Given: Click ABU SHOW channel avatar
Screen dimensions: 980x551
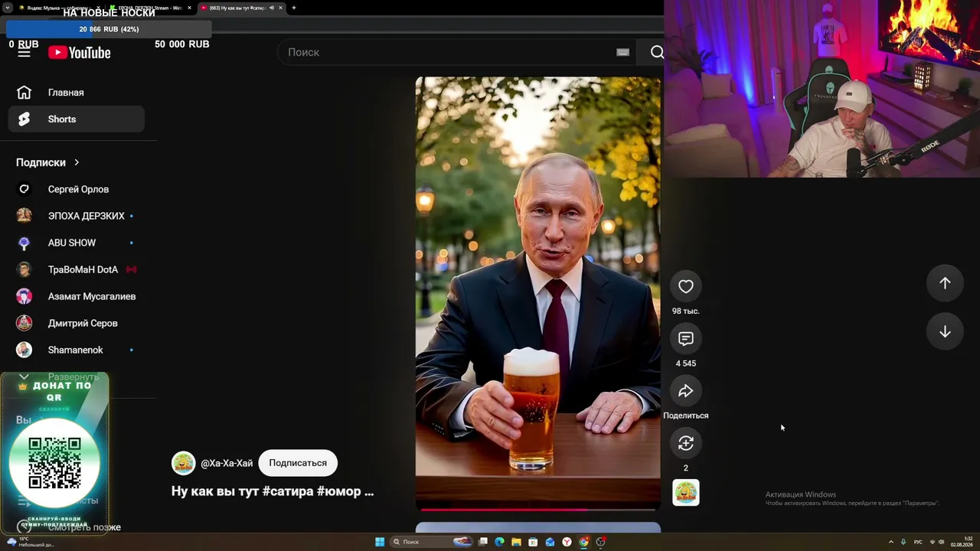Looking at the screenshot, I should pyautogui.click(x=24, y=243).
